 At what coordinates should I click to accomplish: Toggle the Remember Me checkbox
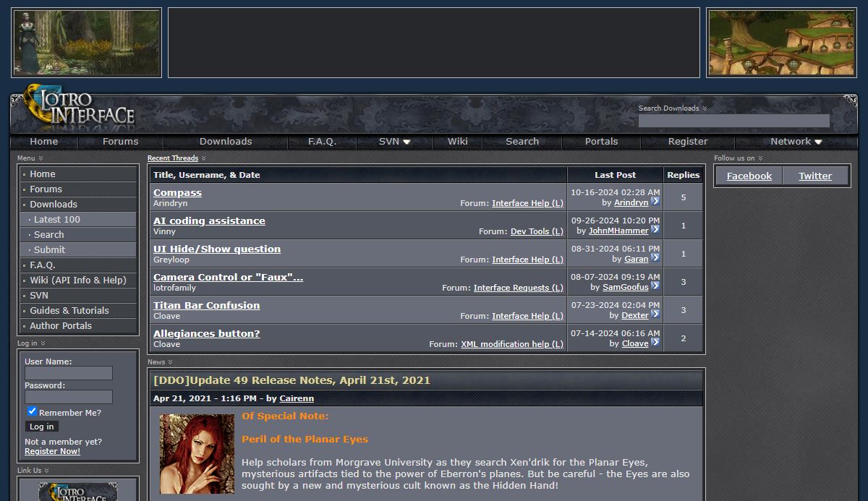tap(32, 411)
